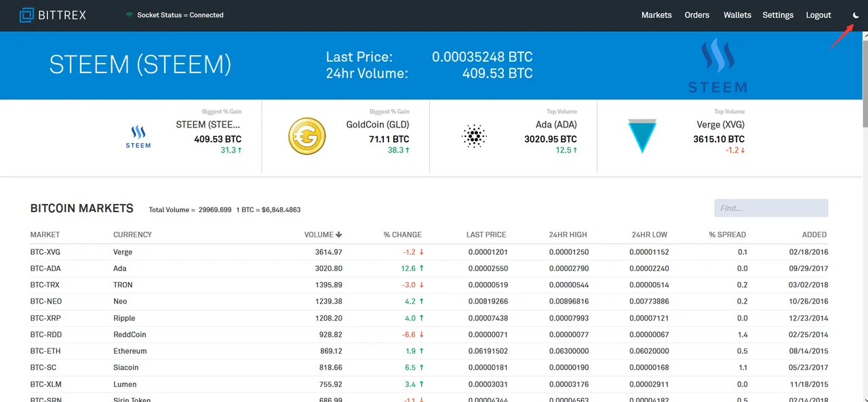
Task: Sort by the 24HR HIGH column header
Action: coord(568,235)
